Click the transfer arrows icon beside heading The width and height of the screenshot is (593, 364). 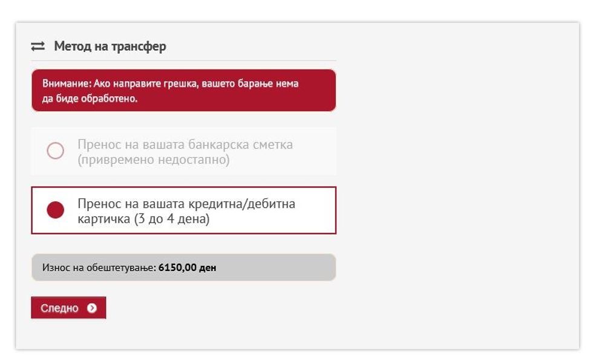(38, 47)
